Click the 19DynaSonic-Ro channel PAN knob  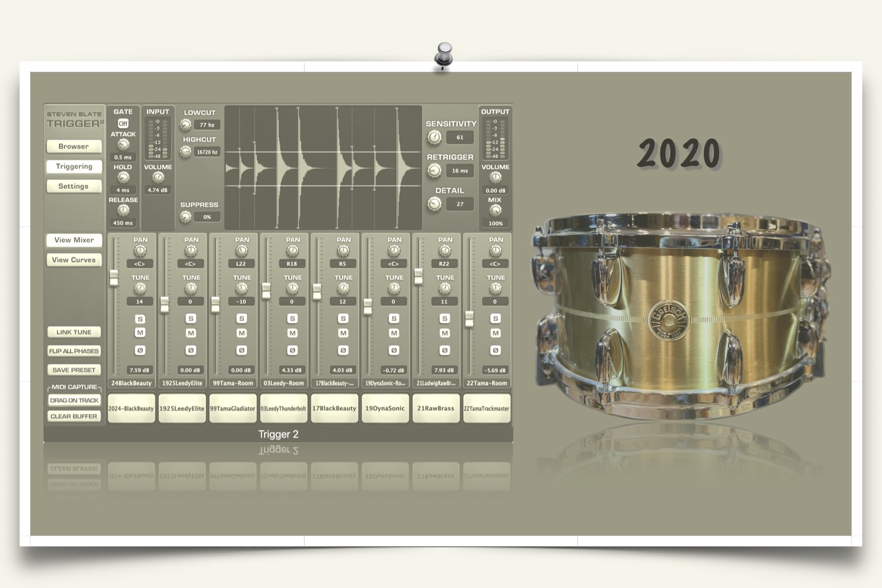pyautogui.click(x=394, y=251)
